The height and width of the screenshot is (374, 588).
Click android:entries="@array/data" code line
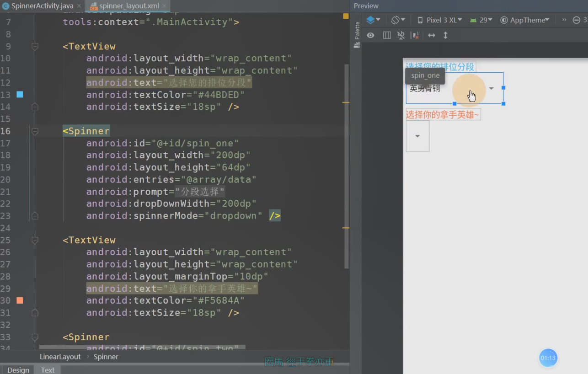click(171, 179)
